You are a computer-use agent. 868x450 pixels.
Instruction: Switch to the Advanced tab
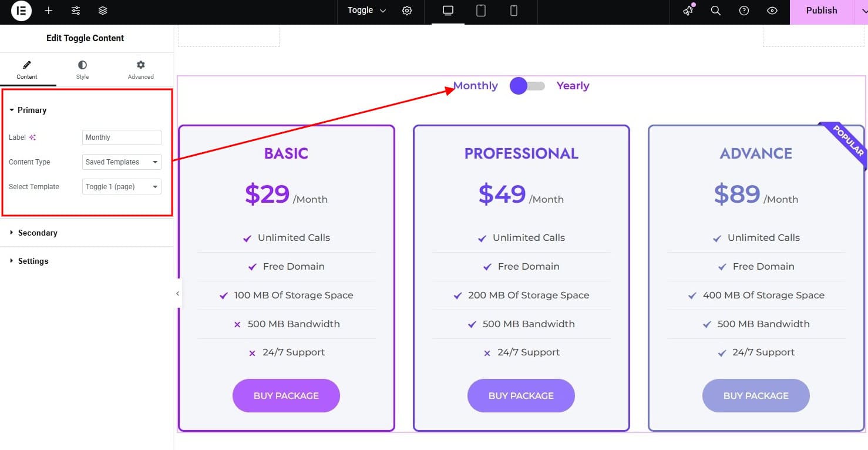point(141,70)
